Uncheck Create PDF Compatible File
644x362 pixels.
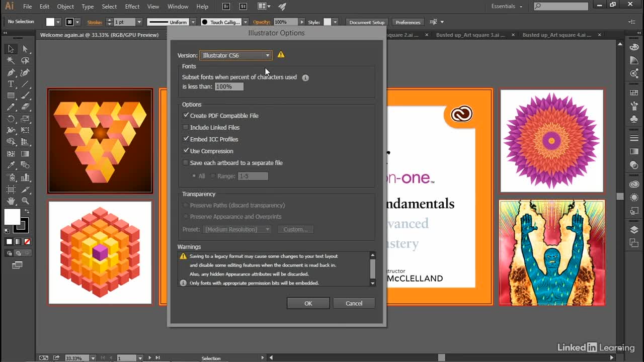click(186, 116)
